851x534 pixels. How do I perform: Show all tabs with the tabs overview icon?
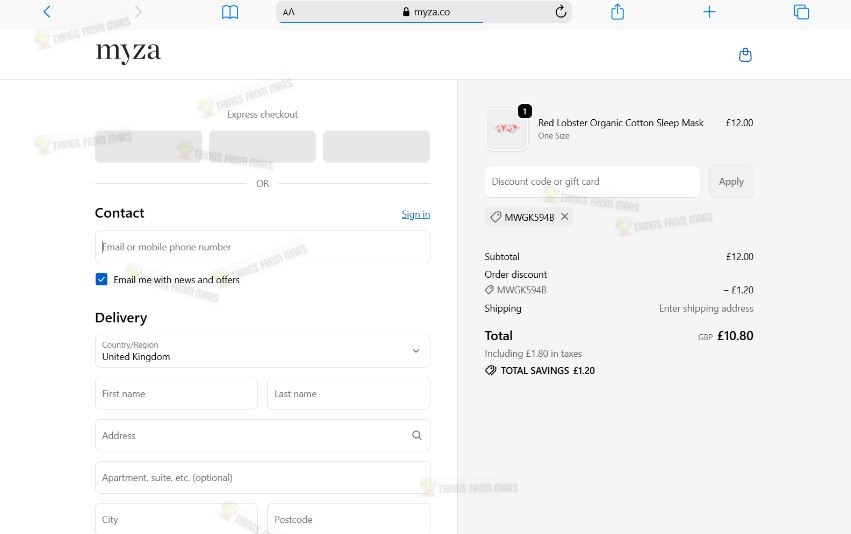801,11
